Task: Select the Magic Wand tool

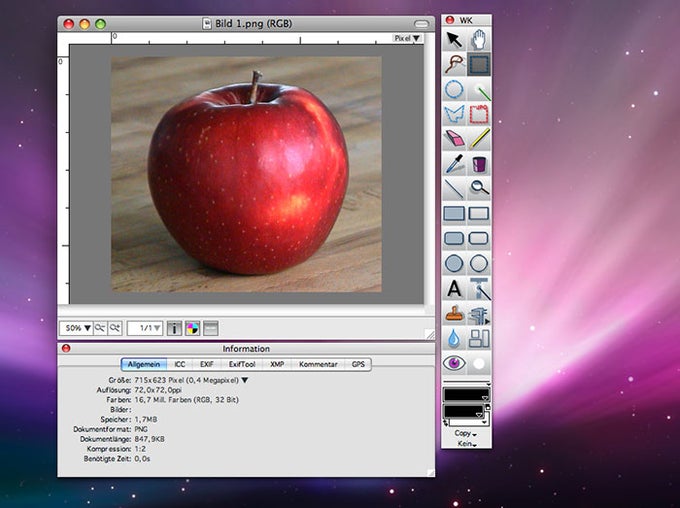Action: pos(479,90)
